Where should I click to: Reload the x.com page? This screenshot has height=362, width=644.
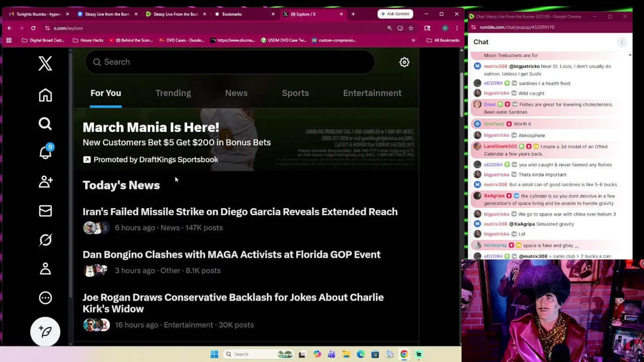point(33,28)
